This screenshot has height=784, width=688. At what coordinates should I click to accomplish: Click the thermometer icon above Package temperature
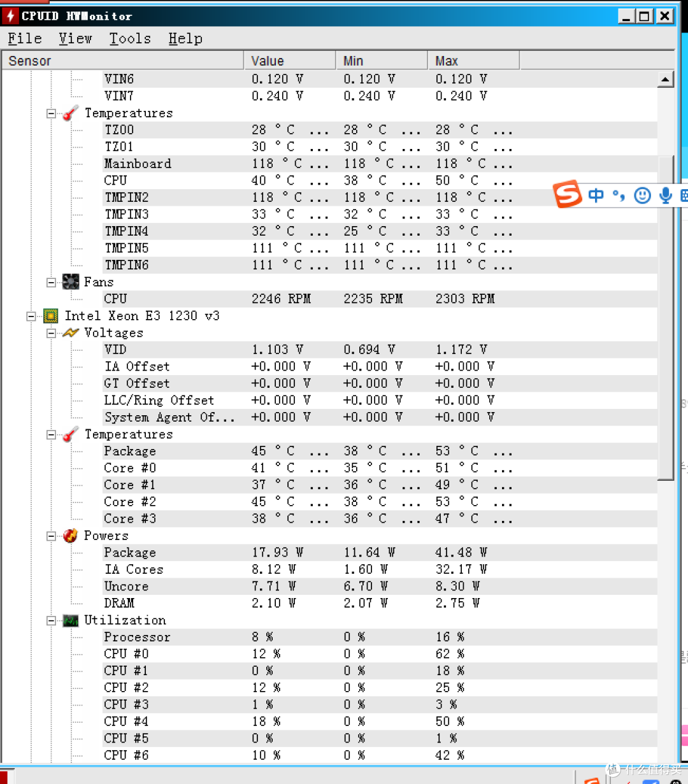tap(71, 434)
